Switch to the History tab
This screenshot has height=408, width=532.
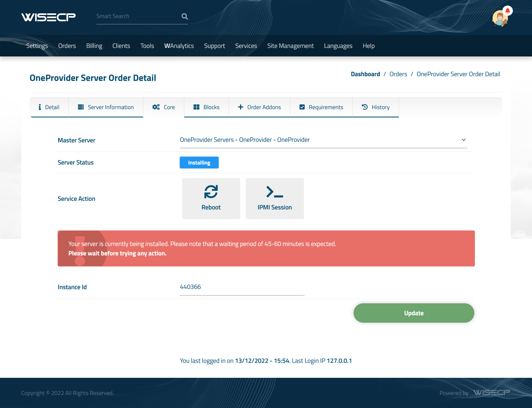pyautogui.click(x=376, y=107)
